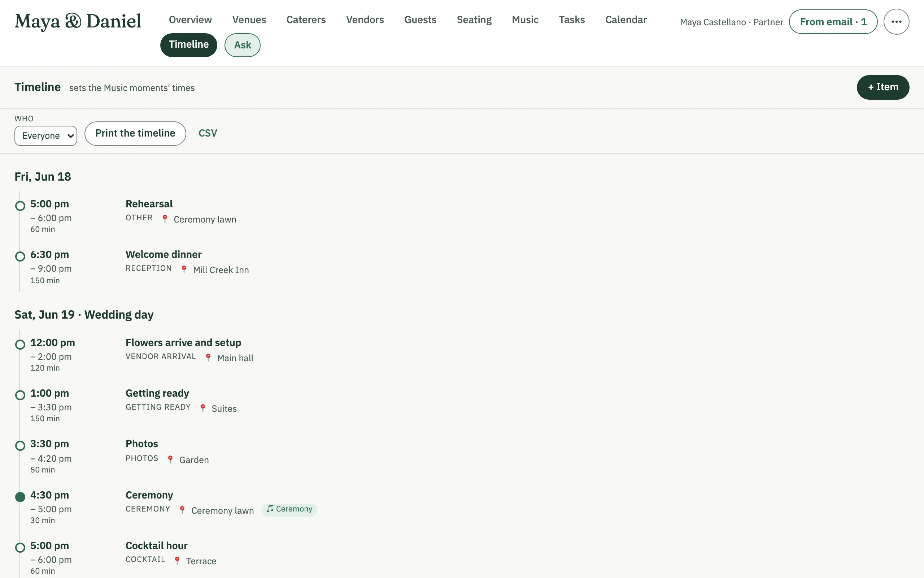This screenshot has height=578, width=924.
Task: Open the Venues tab
Action: coord(249,20)
